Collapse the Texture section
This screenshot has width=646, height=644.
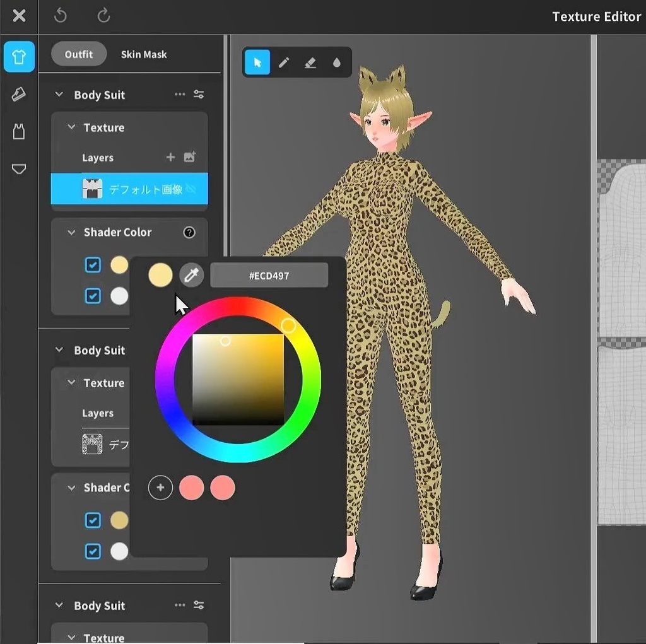coord(71,127)
